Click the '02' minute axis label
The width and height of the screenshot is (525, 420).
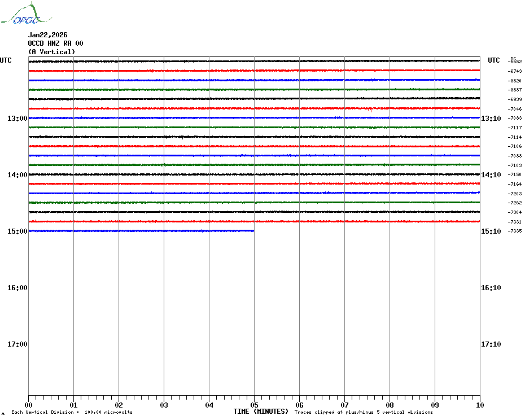tap(119, 405)
